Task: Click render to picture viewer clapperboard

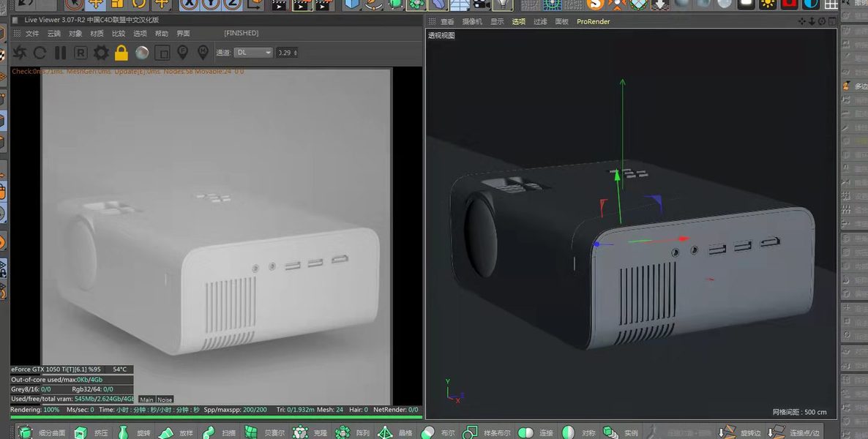Action: click(301, 4)
